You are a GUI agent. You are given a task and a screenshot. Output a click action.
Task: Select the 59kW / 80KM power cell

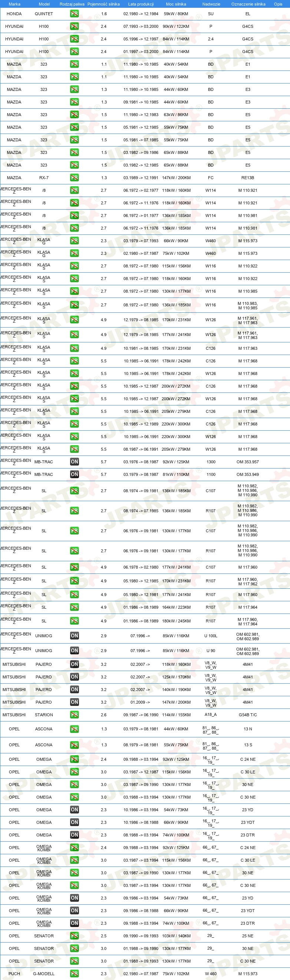point(176,14)
